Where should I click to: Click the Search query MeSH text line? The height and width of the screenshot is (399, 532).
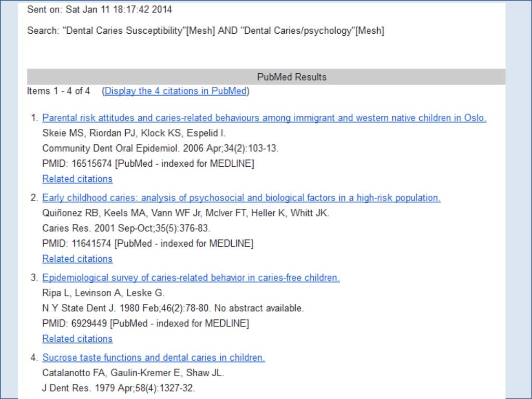[205, 31]
